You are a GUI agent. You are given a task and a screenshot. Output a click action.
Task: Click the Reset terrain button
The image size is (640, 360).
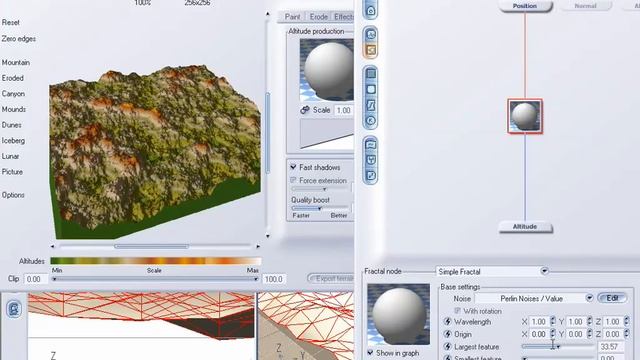click(x=11, y=22)
